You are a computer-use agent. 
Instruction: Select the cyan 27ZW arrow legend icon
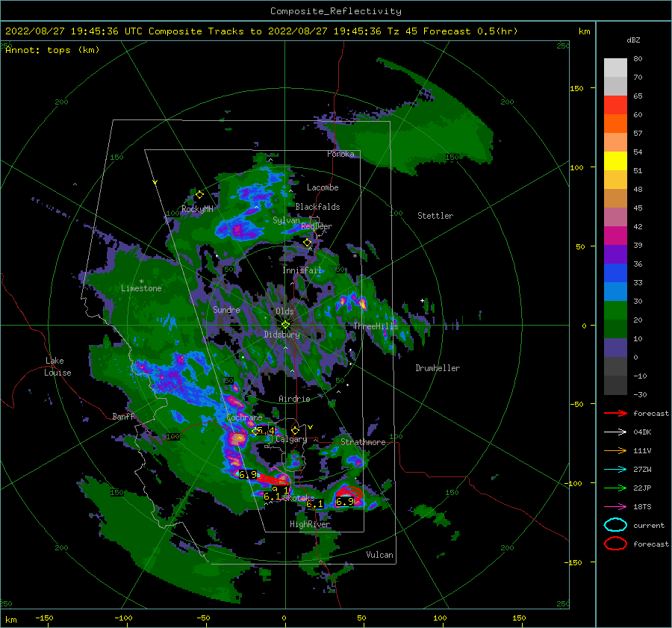pyautogui.click(x=615, y=470)
